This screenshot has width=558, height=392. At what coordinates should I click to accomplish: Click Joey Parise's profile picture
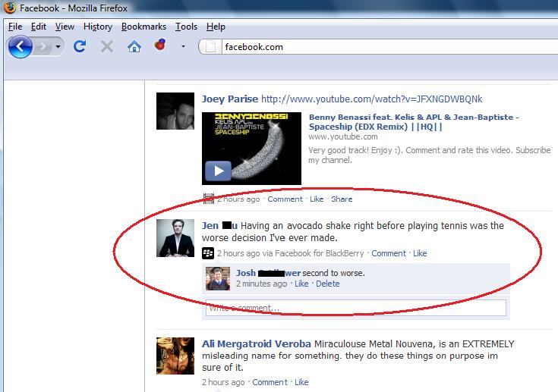pos(175,111)
